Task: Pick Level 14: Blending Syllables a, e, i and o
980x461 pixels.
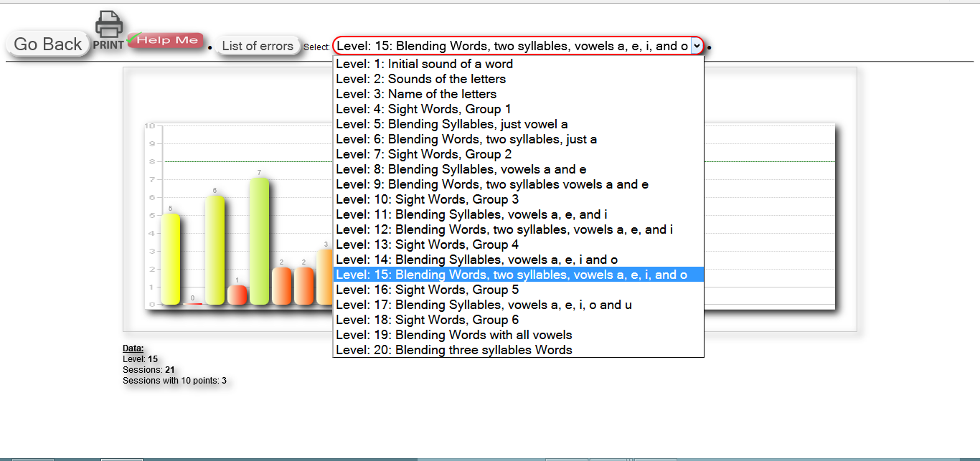Action: pos(519,260)
